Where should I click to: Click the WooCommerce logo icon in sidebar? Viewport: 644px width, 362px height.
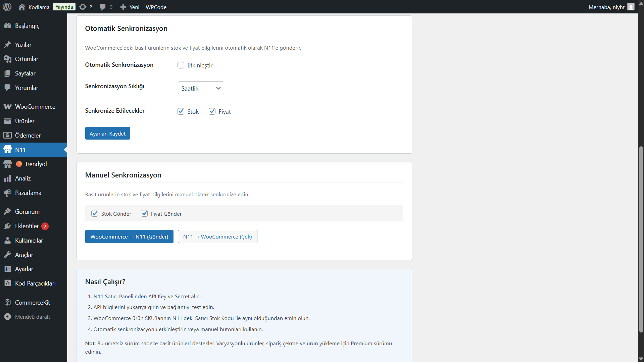(x=8, y=107)
